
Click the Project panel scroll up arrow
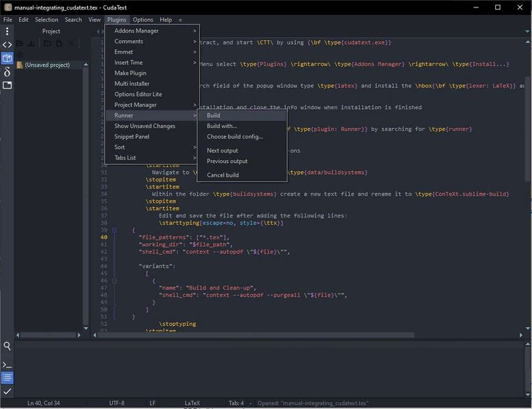[x=86, y=64]
